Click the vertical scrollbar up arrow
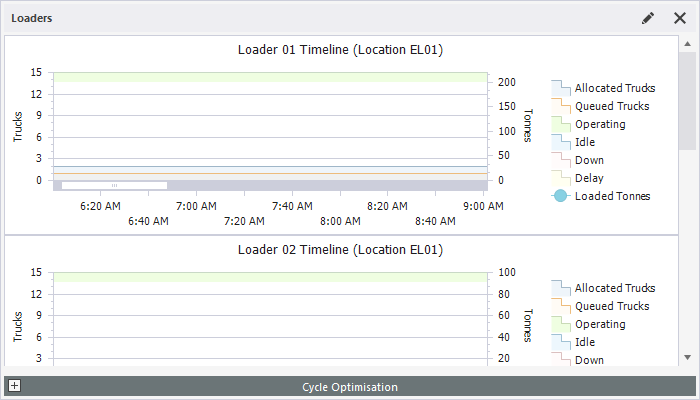Viewport: 700px width, 400px height. point(688,44)
